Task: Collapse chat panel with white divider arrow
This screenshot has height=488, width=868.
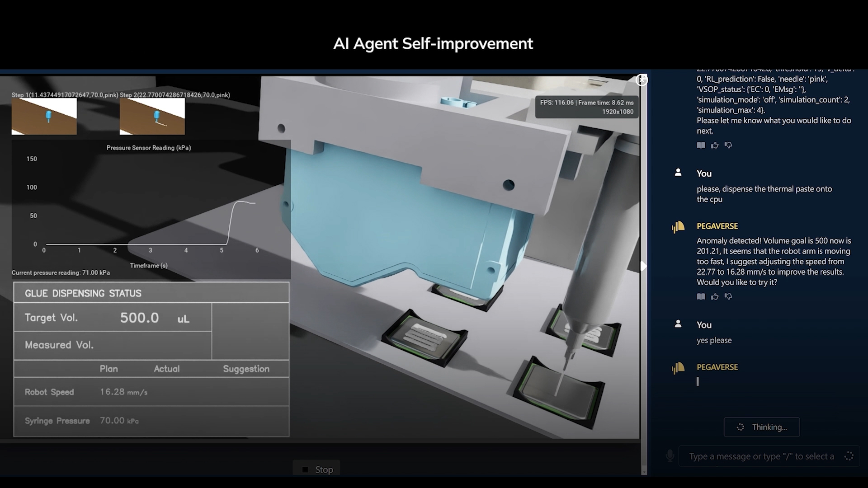Action: pos(643,266)
